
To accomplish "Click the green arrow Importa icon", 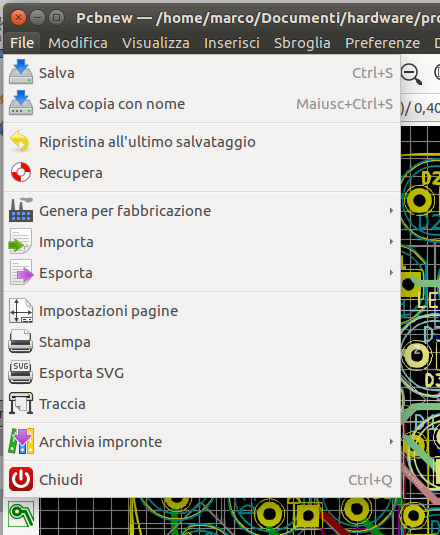I will [20, 241].
